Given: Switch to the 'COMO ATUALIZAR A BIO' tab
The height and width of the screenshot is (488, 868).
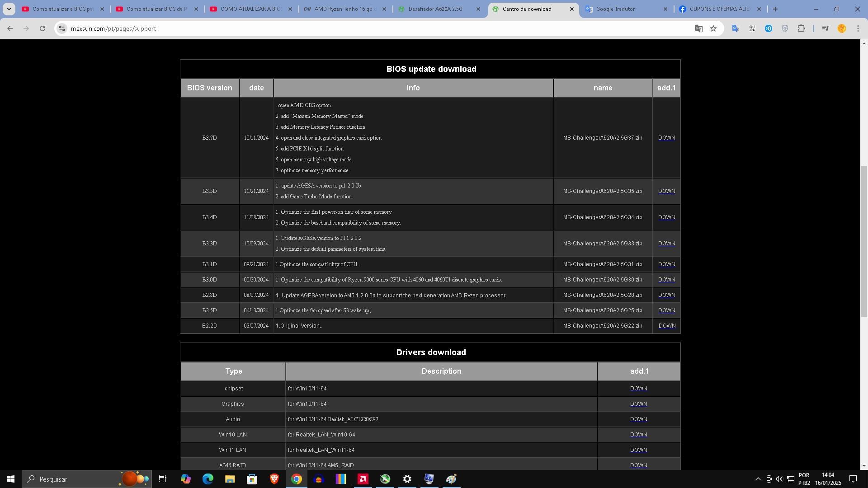Looking at the screenshot, I should [251, 9].
